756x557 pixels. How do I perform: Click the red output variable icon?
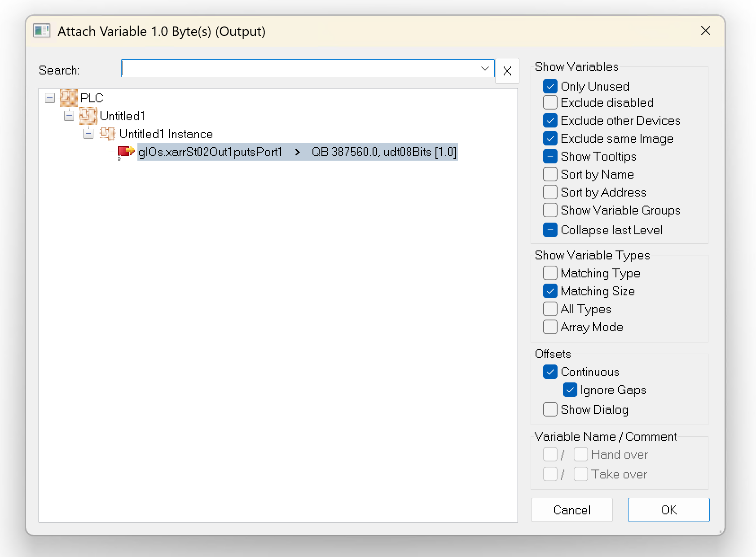click(126, 152)
